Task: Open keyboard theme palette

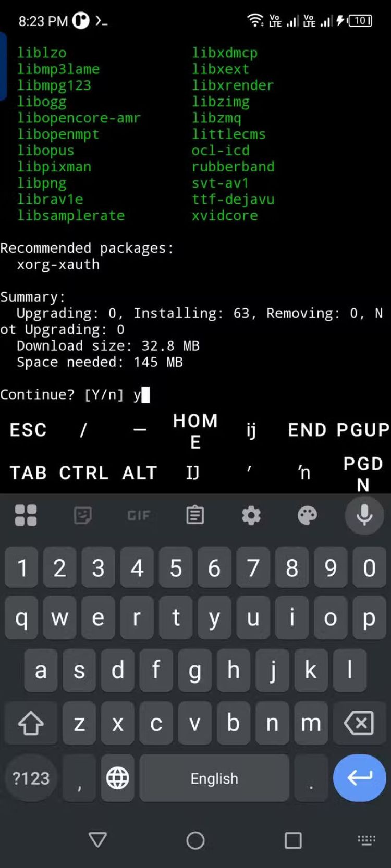Action: click(x=307, y=515)
